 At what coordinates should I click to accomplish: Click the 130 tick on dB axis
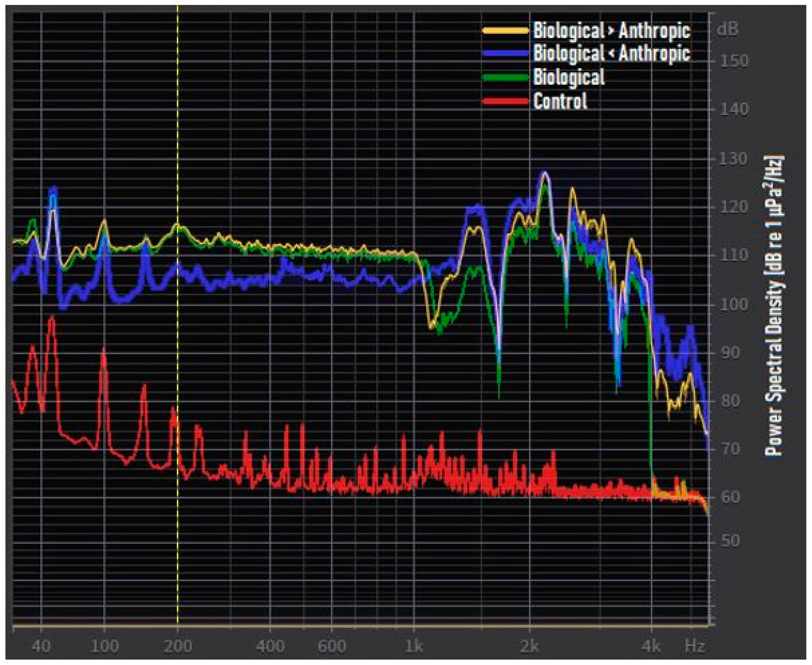pos(734,159)
